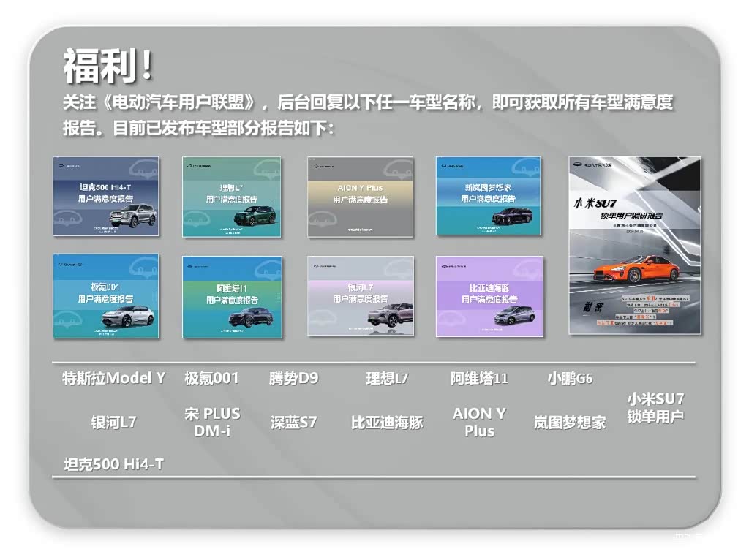The image size is (749, 560).
Task: Click the AION Y Plus text in bottom list
Action: click(479, 422)
